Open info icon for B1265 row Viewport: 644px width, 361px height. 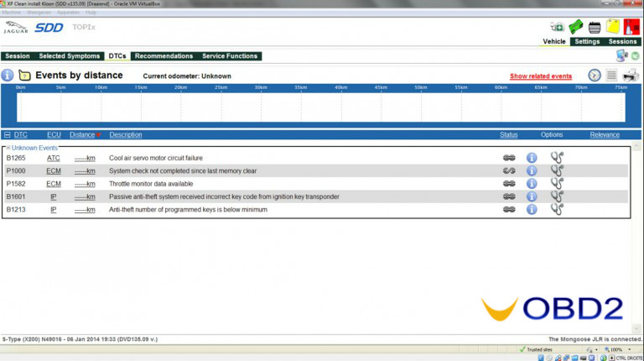coord(532,158)
